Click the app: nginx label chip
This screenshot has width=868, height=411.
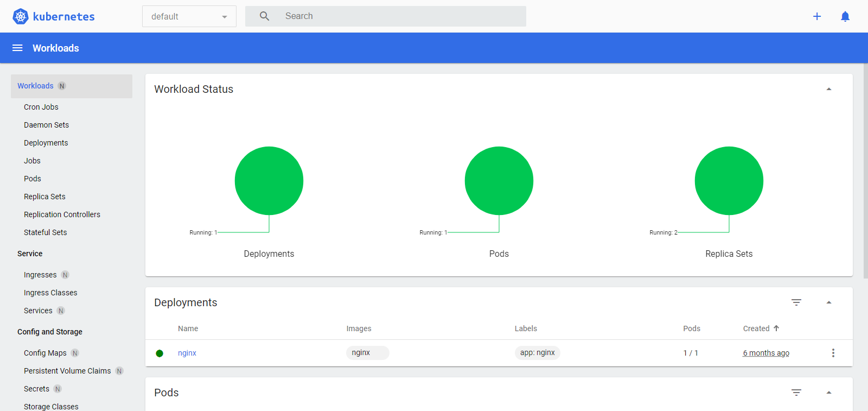click(537, 353)
